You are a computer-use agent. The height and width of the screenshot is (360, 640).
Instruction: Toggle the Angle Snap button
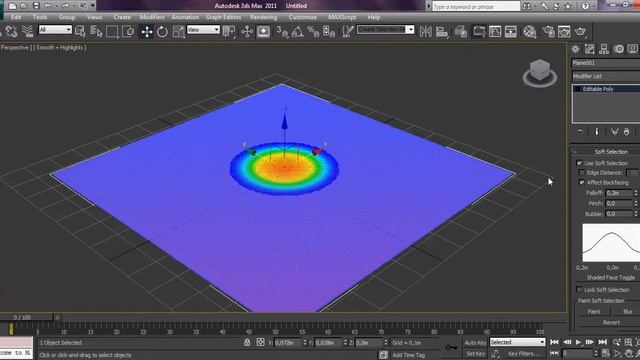[x=298, y=31]
